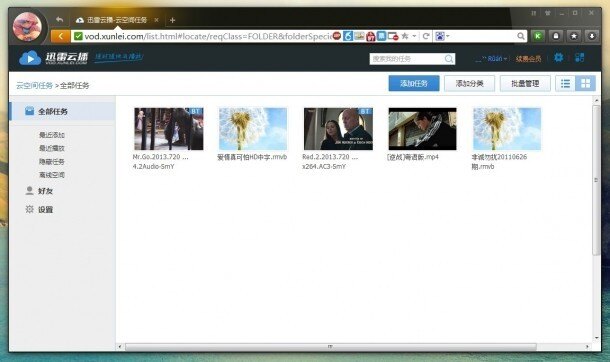Click the 云空间任务 breadcrumb link

[x=34, y=86]
